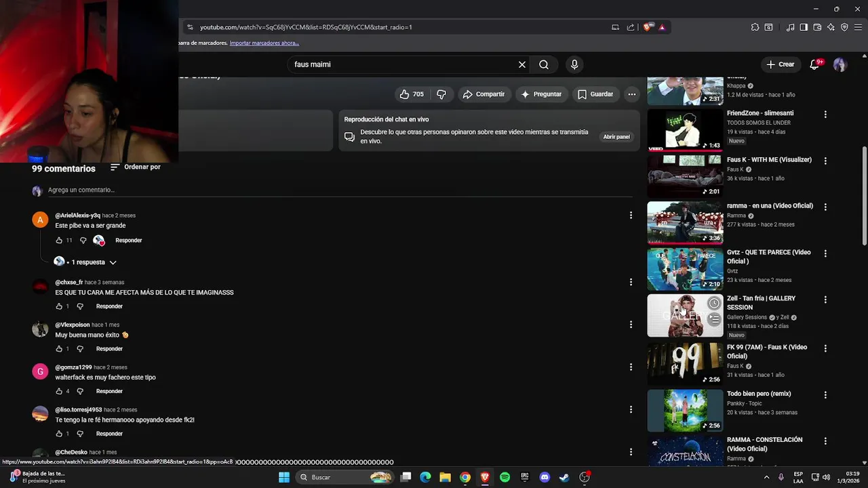Clear the search text with the X
This screenshot has height=488, width=868.
[522, 64]
